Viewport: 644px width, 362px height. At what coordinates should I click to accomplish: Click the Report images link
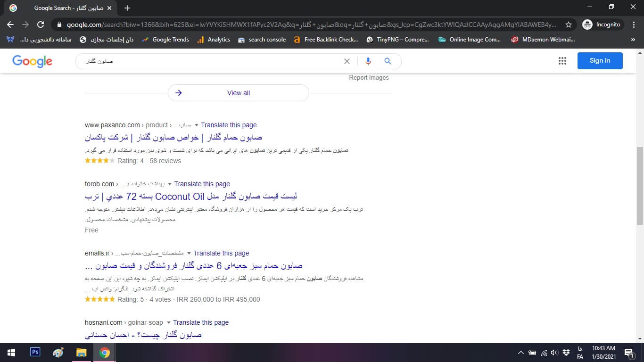click(x=369, y=78)
